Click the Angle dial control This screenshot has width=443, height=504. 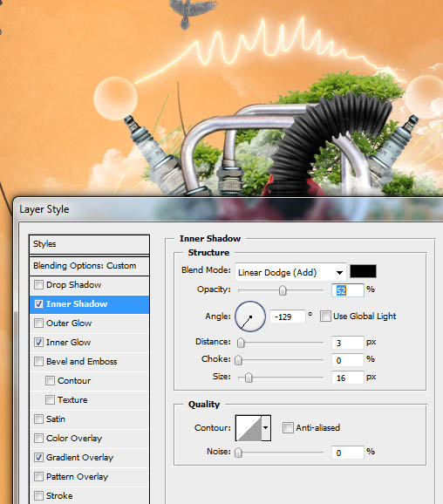point(250,317)
